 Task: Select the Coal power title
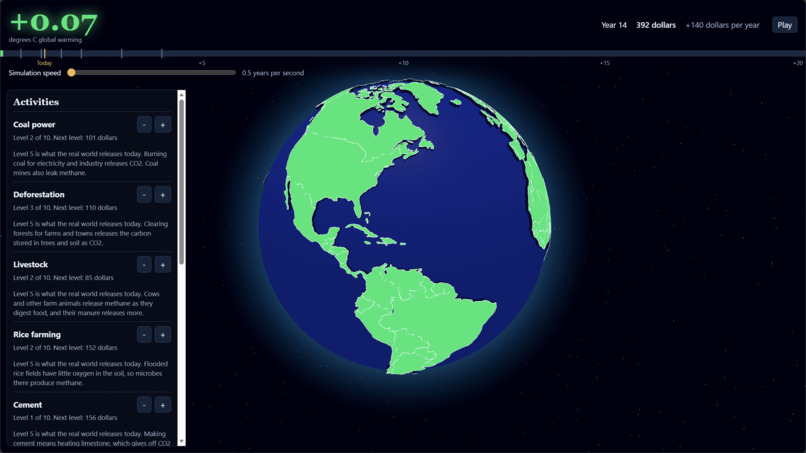point(34,124)
